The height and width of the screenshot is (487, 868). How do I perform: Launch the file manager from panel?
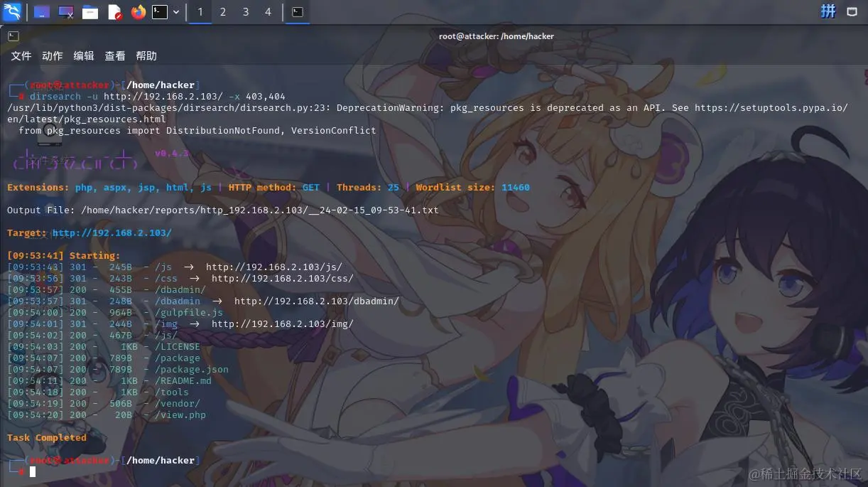tap(89, 12)
